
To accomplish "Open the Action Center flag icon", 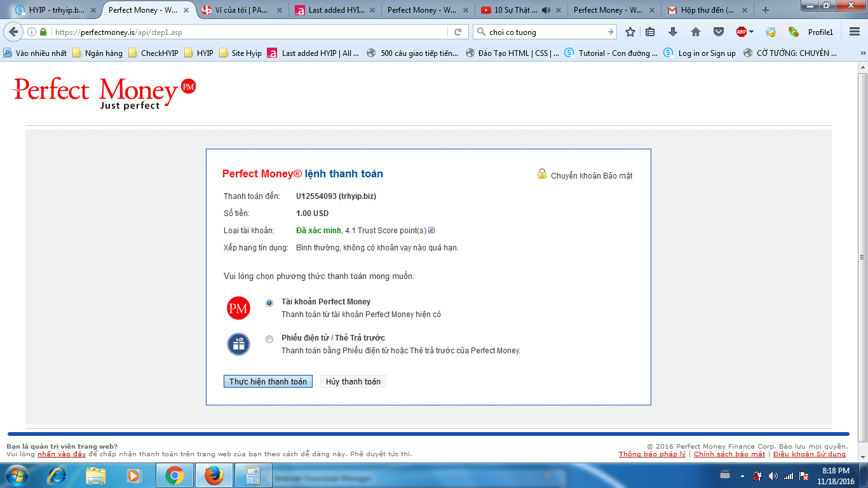I will pos(804,476).
